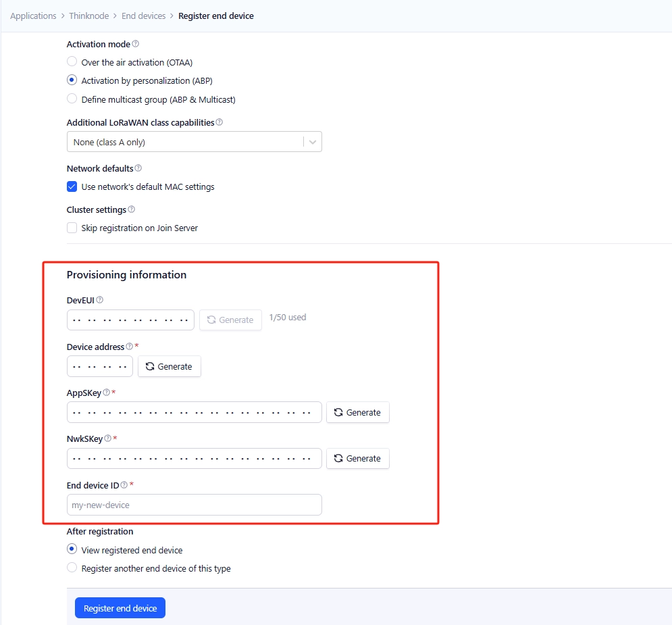Viewport: 672px width, 625px height.
Task: Show the help tooltip for NwkSKey
Action: point(107,439)
